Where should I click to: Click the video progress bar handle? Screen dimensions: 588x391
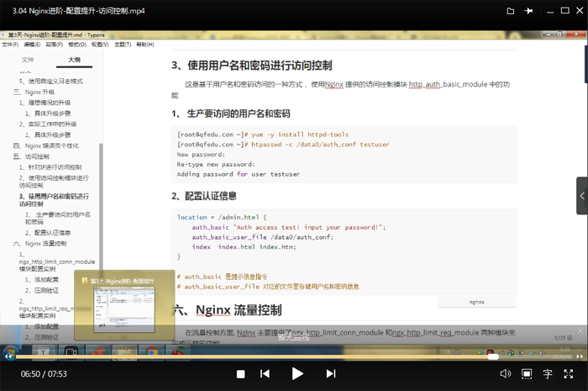(x=493, y=357)
